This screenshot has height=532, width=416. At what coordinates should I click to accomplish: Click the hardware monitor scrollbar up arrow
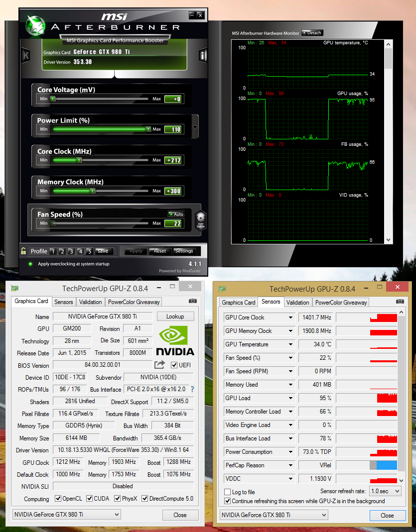coord(389,44)
